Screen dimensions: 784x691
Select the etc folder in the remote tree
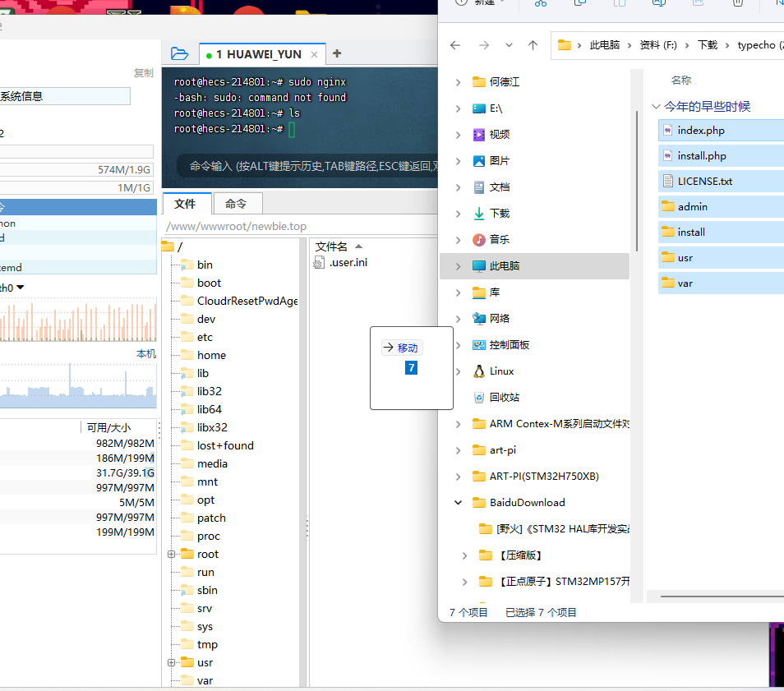[x=197, y=337]
